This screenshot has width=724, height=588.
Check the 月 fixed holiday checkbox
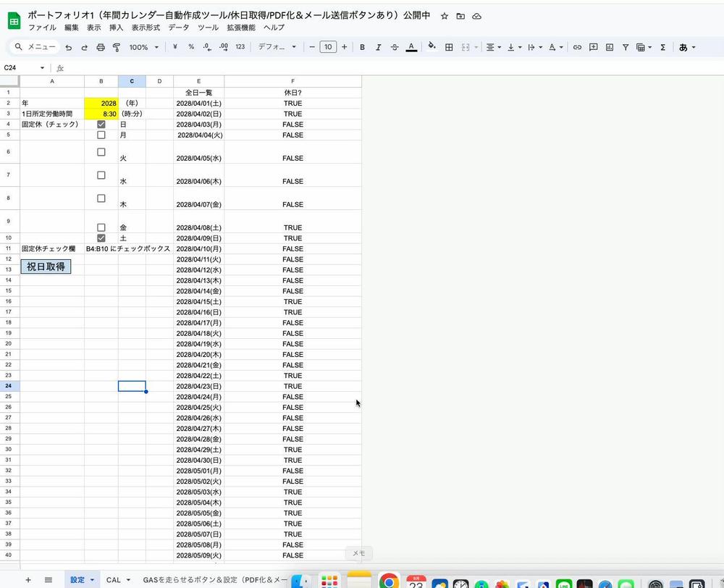[x=101, y=135]
